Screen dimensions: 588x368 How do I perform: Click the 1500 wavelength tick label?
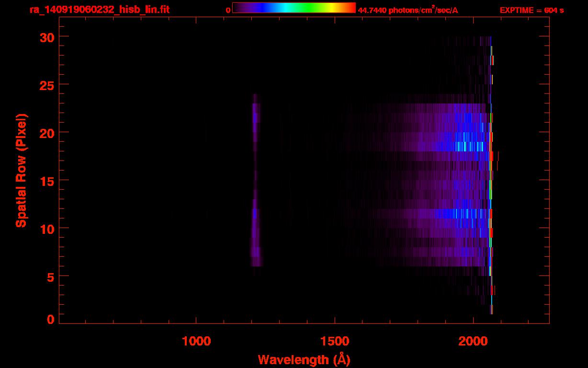(x=335, y=341)
